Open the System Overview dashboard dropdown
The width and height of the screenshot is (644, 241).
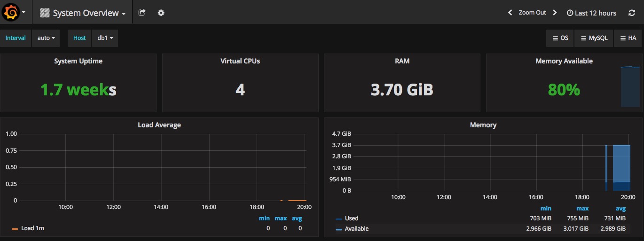tap(83, 13)
